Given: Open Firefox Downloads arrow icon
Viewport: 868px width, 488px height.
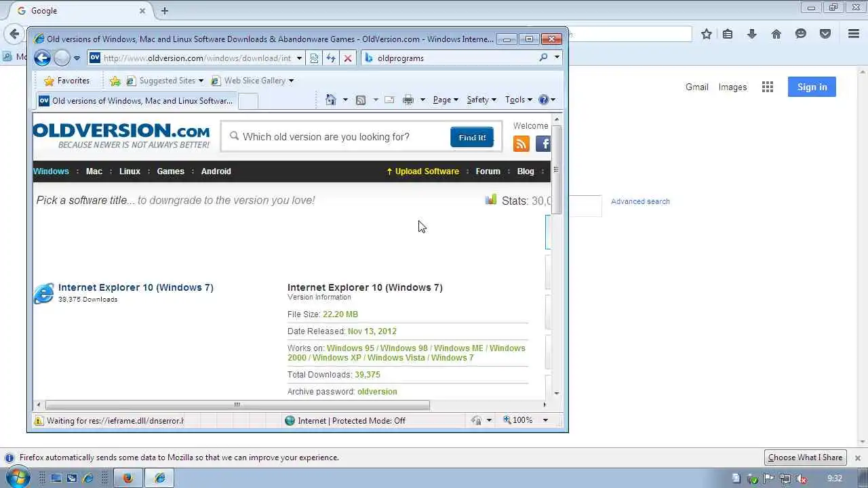Looking at the screenshot, I should click(752, 34).
